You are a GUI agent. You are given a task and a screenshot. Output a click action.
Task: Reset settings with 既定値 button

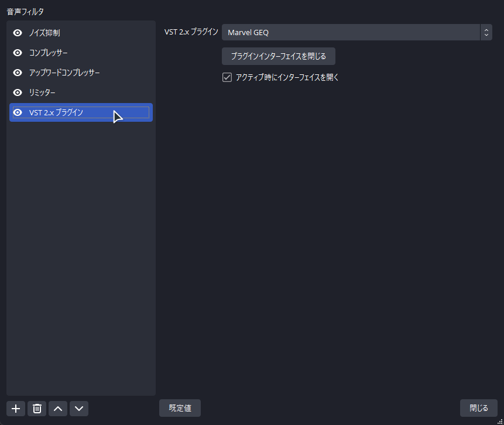[x=180, y=408]
